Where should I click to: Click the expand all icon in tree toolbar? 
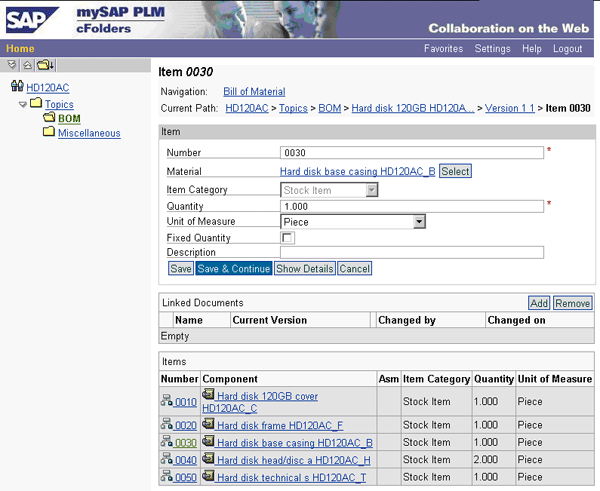pyautogui.click(x=12, y=65)
